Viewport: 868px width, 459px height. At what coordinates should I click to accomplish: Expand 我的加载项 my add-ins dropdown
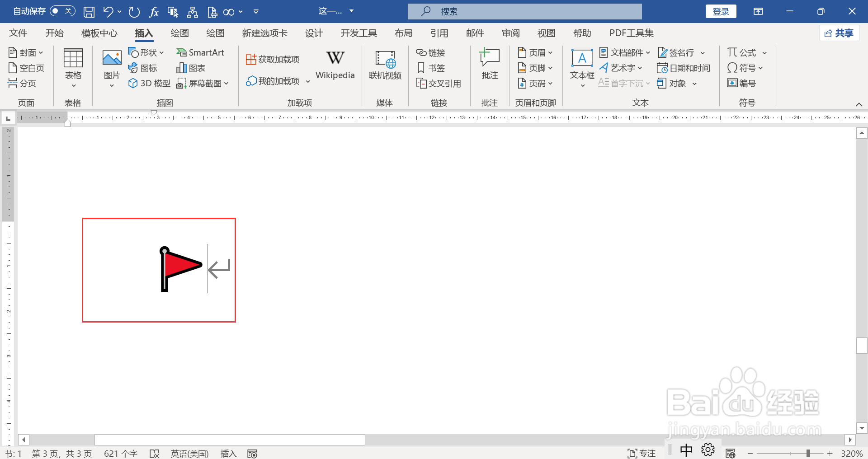click(x=308, y=82)
